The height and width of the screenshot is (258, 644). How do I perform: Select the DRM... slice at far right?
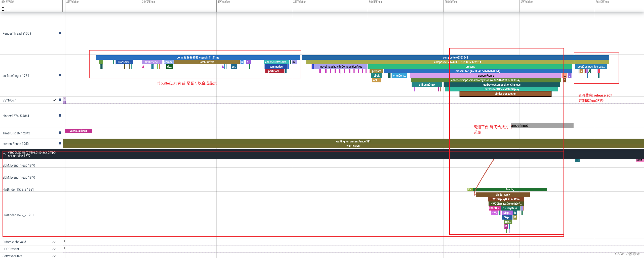point(640,160)
